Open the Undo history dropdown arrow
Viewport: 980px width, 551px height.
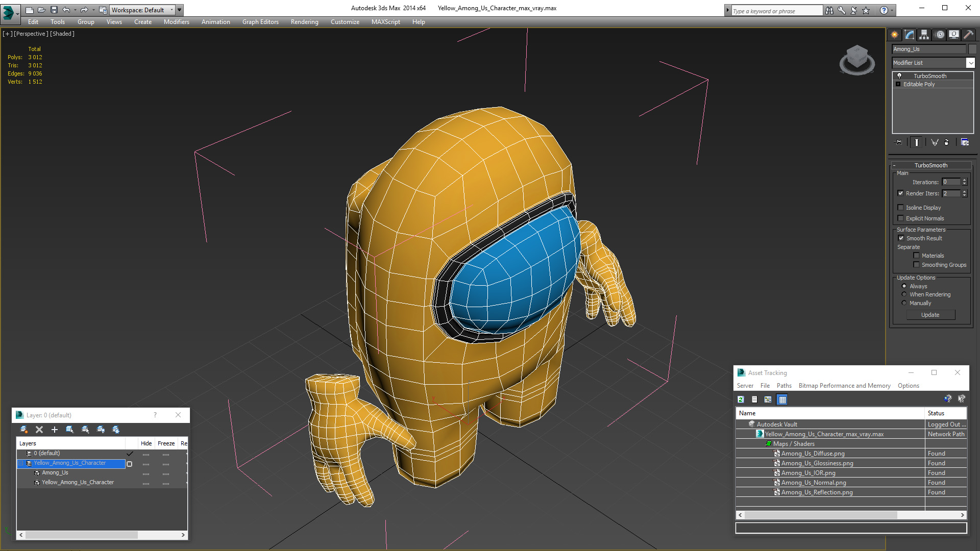pos(75,10)
